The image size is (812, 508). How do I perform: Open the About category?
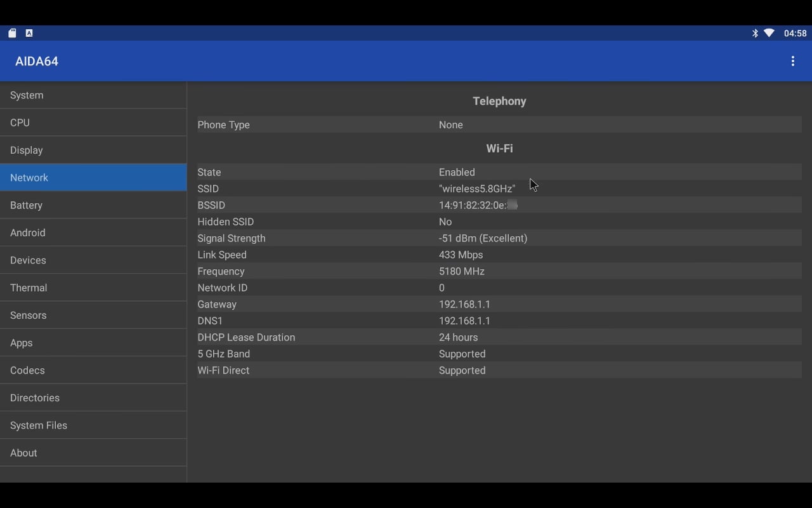click(93, 453)
